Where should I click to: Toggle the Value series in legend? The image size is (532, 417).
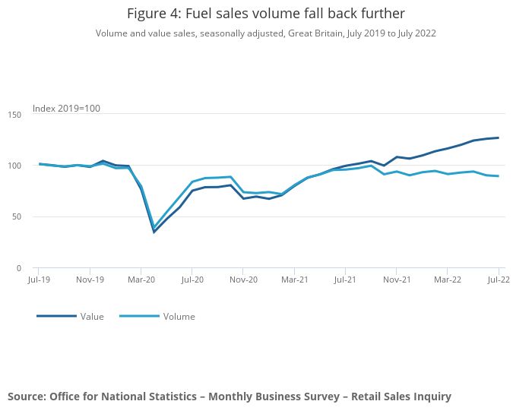point(92,317)
